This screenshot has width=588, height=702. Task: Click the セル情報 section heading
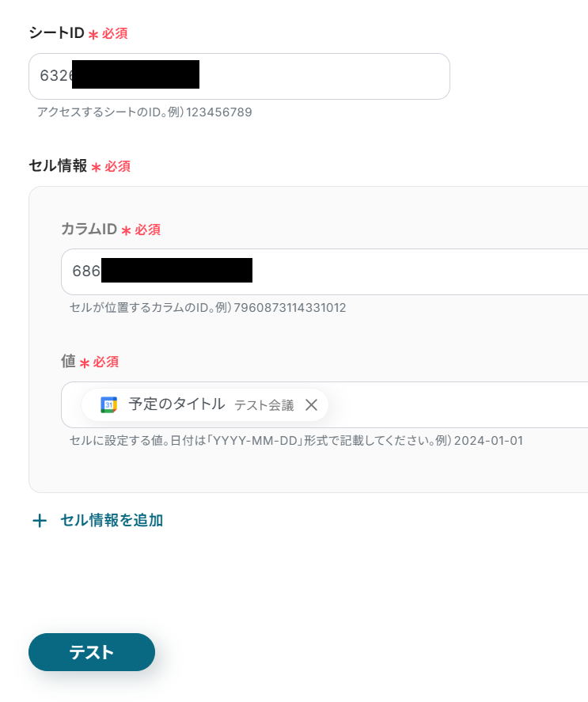58,165
